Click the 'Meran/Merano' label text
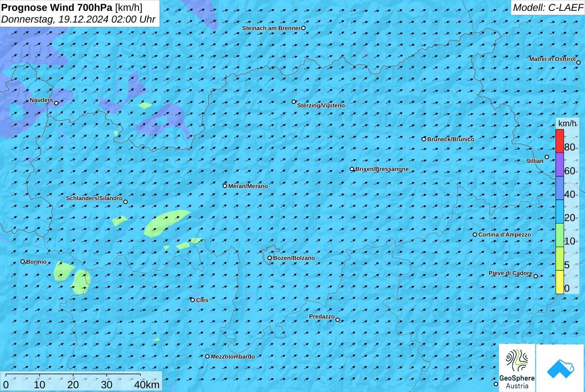The width and height of the screenshot is (585, 392). click(248, 186)
